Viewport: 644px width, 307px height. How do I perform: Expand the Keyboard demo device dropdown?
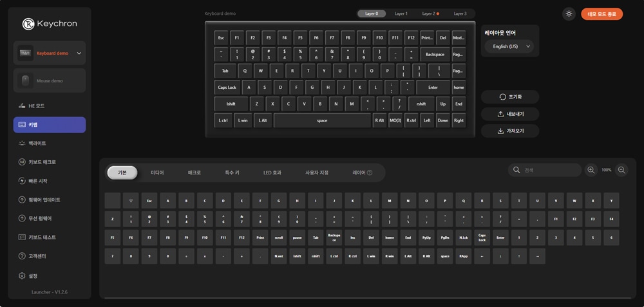79,53
